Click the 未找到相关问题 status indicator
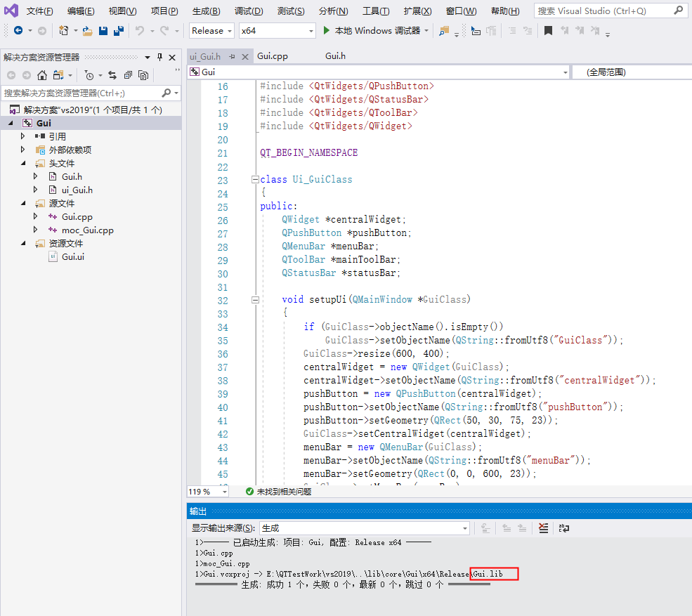Viewport: 692px width, 616px height. (x=279, y=492)
